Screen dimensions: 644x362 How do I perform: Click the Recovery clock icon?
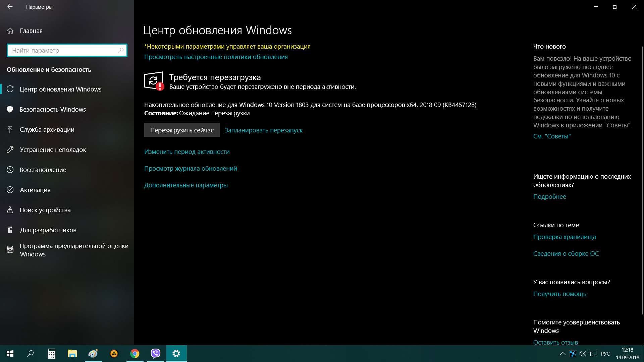coord(10,170)
